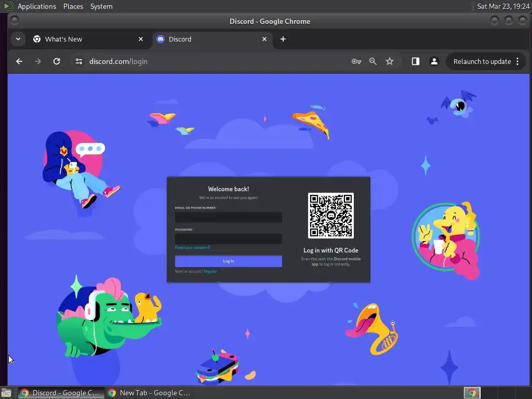Click the Forgot your password link
The width and height of the screenshot is (532, 399).
[x=193, y=248]
